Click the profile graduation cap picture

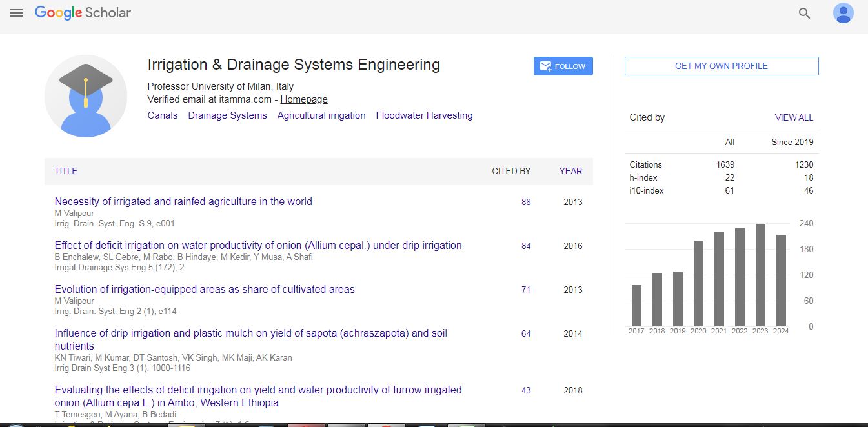tap(86, 96)
